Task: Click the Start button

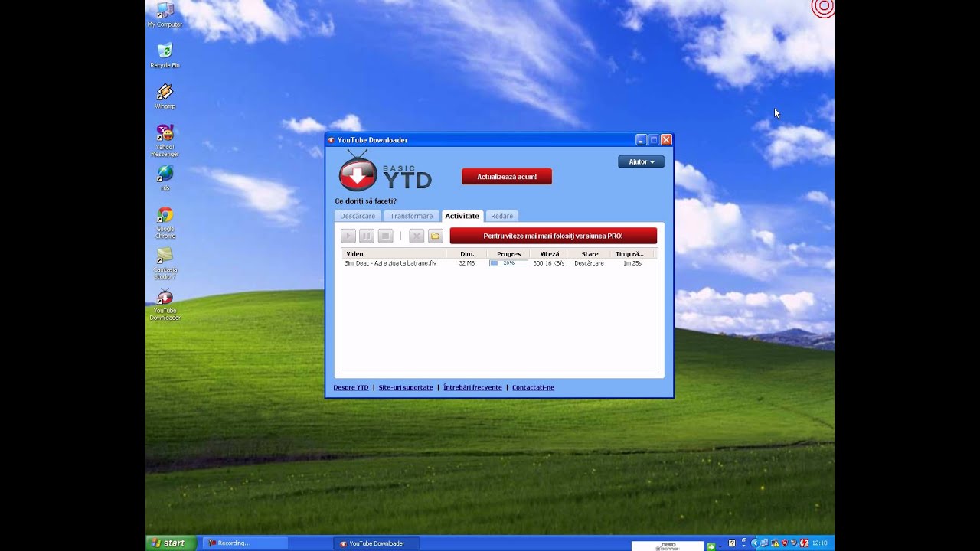Action: [171, 543]
